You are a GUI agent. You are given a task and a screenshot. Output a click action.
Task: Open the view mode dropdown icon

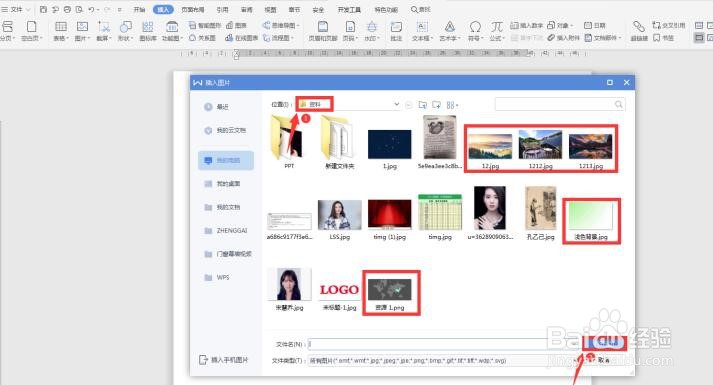pyautogui.click(x=452, y=105)
